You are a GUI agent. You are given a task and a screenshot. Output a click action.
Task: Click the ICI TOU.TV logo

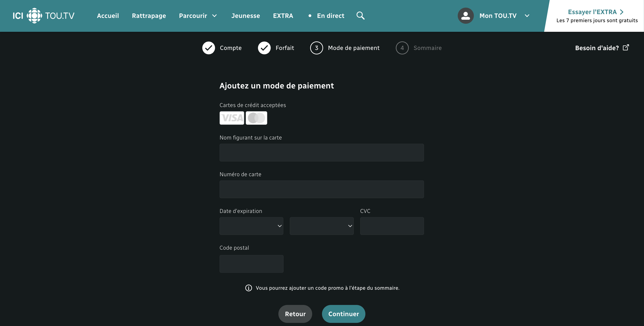point(44,15)
